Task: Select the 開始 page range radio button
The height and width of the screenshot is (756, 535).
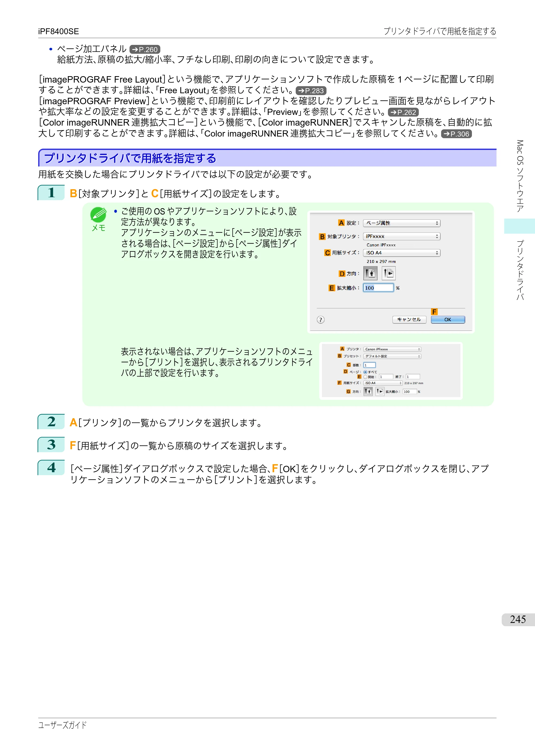Action: tap(365, 377)
